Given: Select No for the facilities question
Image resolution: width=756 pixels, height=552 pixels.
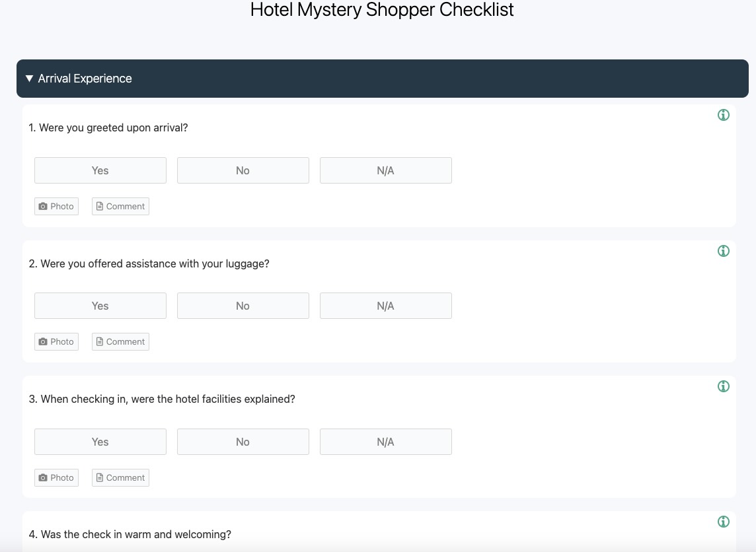Looking at the screenshot, I should point(243,442).
